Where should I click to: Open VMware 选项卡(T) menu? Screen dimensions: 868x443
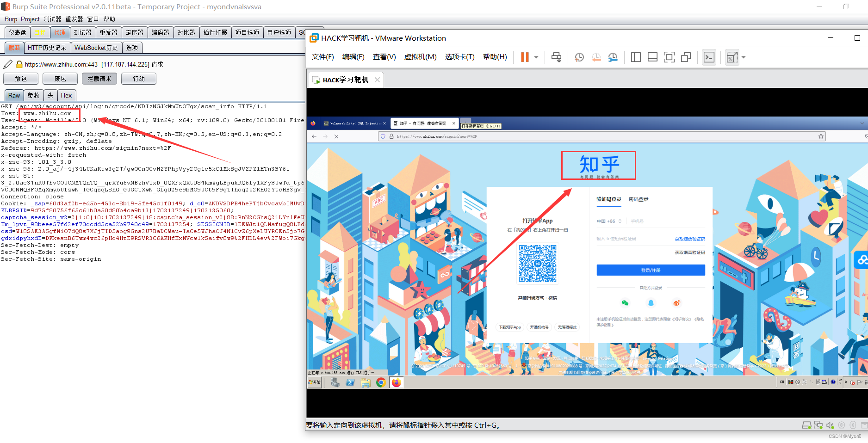point(459,56)
